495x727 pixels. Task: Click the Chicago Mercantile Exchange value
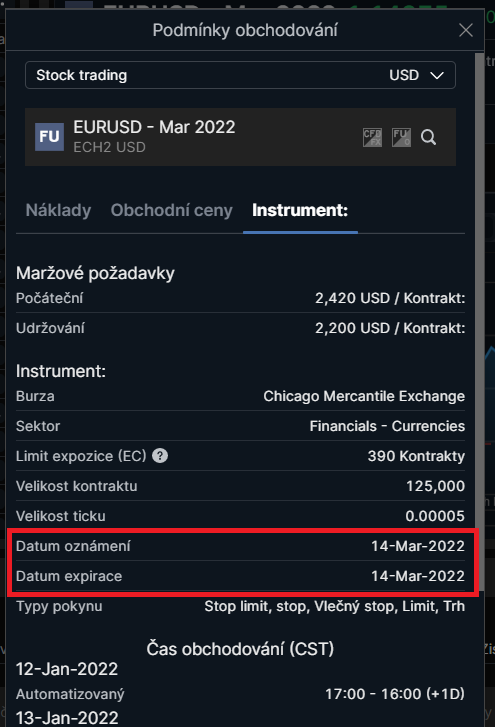[364, 396]
